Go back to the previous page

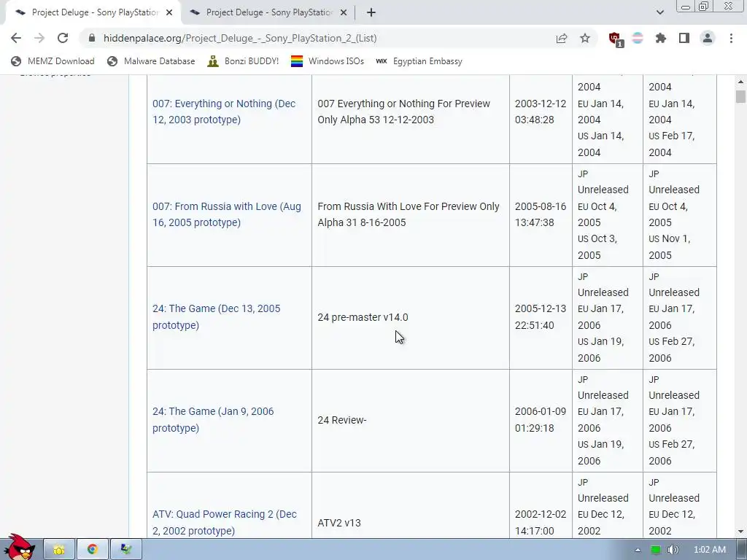(16, 38)
